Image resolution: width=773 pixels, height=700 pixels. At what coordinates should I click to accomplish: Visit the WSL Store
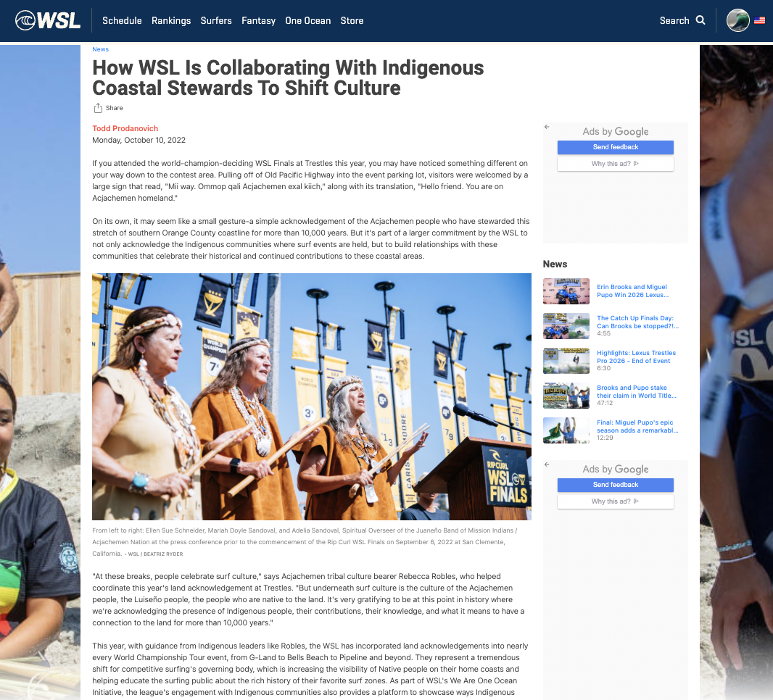click(x=352, y=21)
